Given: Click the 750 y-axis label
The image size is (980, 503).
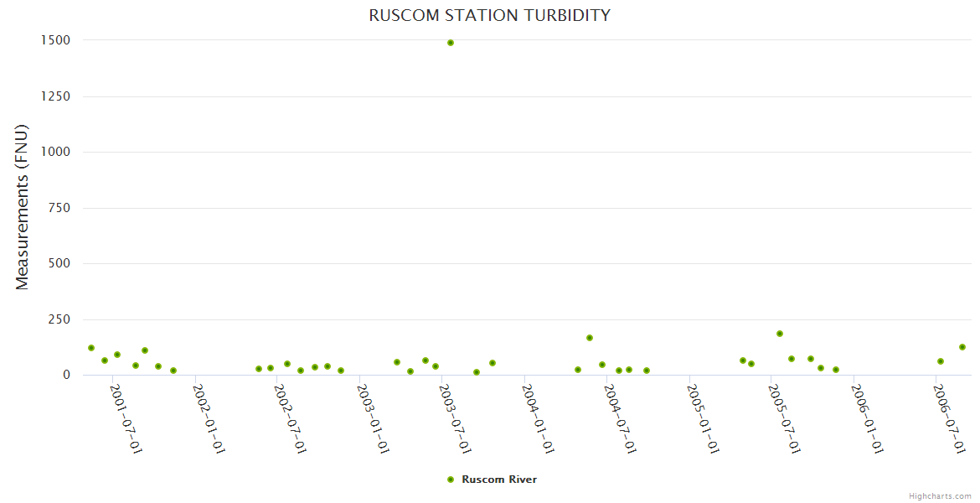Looking at the screenshot, I should [58, 208].
